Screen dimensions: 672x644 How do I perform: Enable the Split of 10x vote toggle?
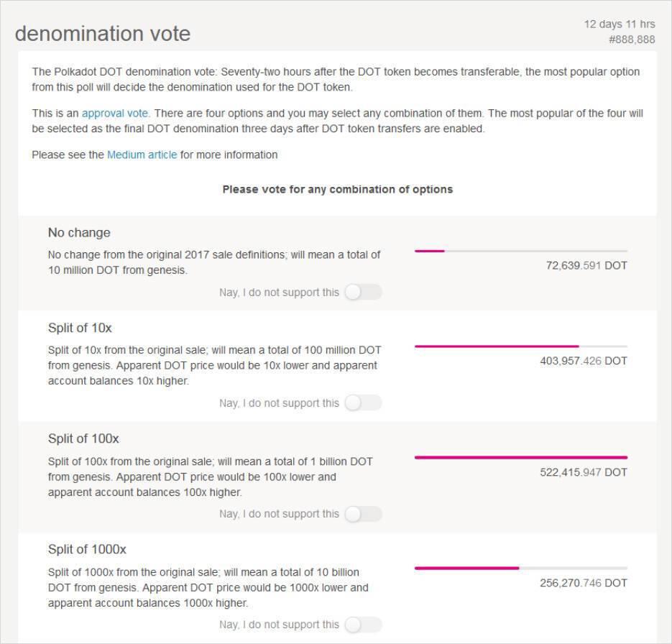362,403
